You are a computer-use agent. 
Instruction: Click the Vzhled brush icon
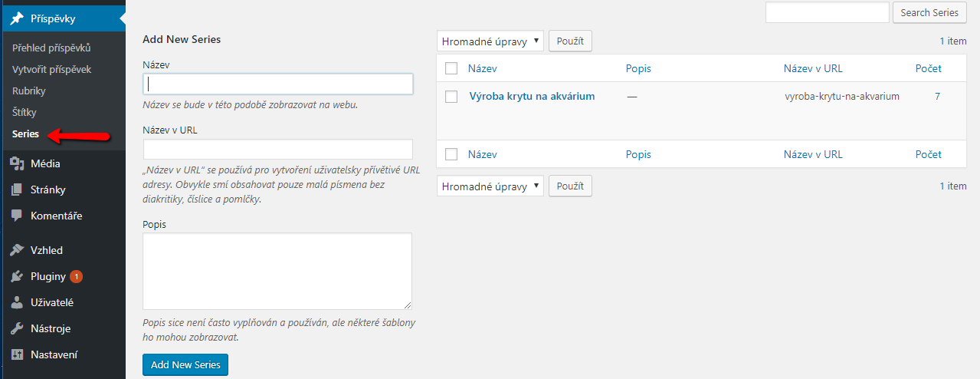click(17, 250)
